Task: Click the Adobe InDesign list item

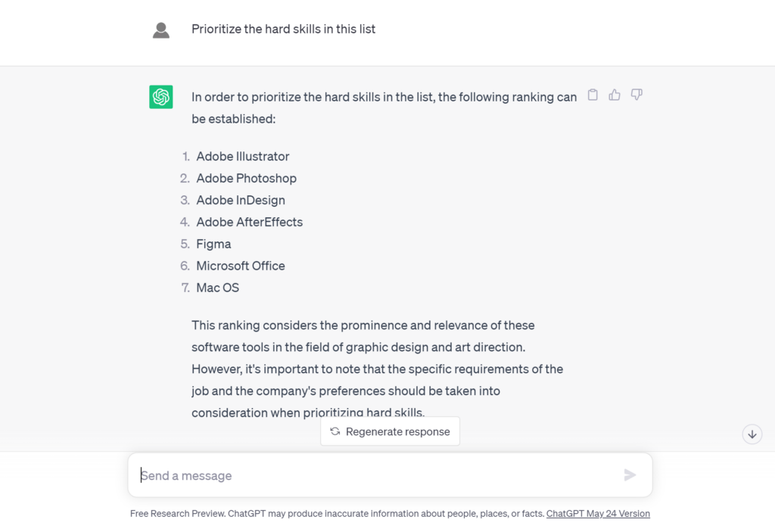Action: click(241, 201)
